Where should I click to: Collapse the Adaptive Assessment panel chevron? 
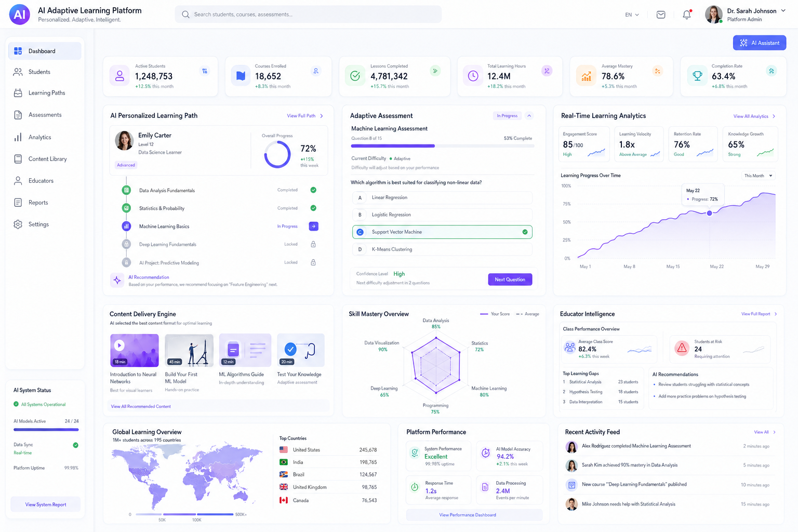point(529,116)
